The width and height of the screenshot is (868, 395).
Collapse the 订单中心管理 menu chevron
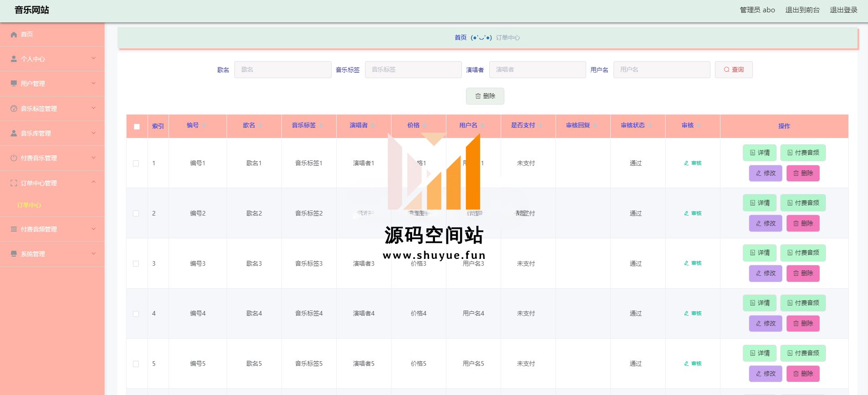click(x=94, y=182)
